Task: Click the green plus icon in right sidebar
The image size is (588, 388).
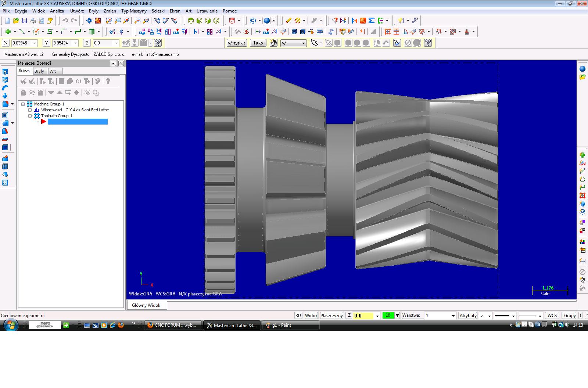Action: click(x=582, y=155)
